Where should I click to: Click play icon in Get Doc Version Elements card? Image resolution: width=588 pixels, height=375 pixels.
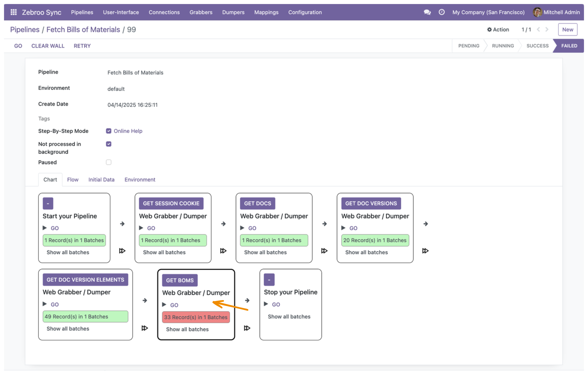[45, 304]
